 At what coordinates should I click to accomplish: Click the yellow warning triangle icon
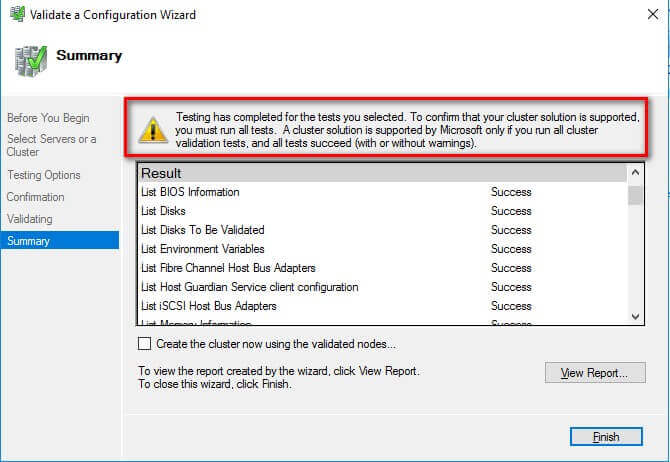coord(153,129)
